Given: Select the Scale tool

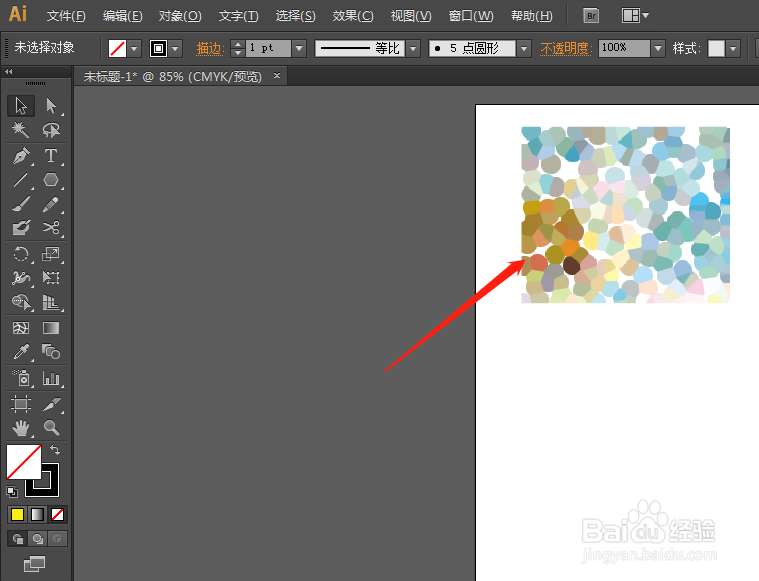Looking at the screenshot, I should [x=51, y=254].
